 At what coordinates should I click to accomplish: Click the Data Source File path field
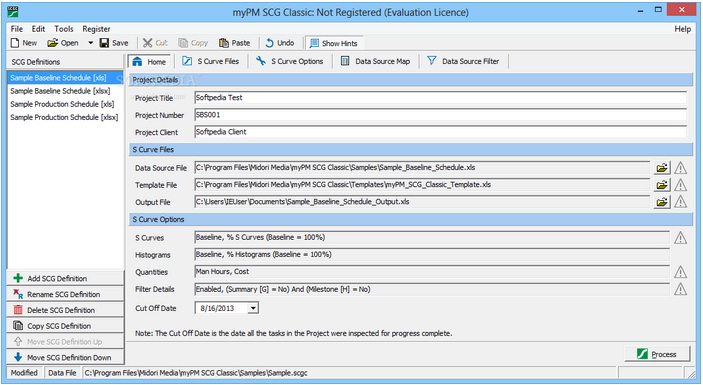pos(422,168)
